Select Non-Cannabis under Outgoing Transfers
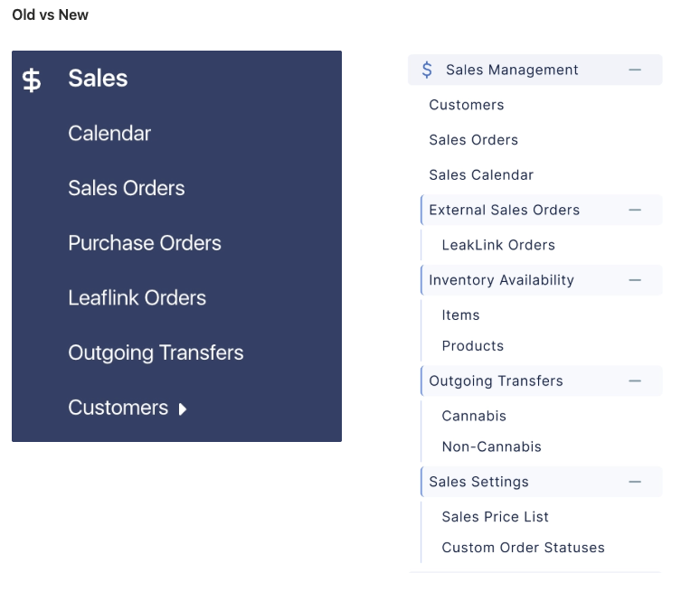Viewport: 700px width, 592px height. pos(491,446)
